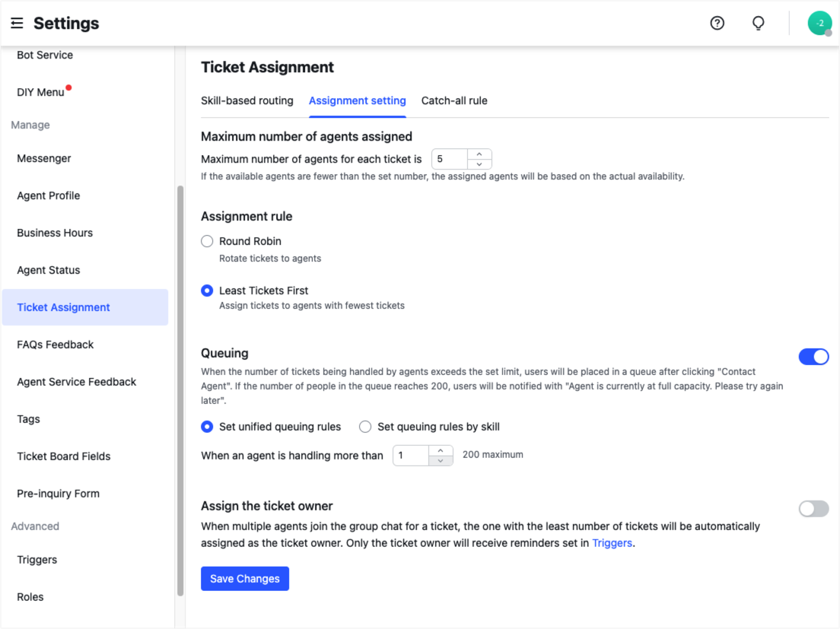Choose Set queuing rules by skill
840x629 pixels.
coord(365,427)
